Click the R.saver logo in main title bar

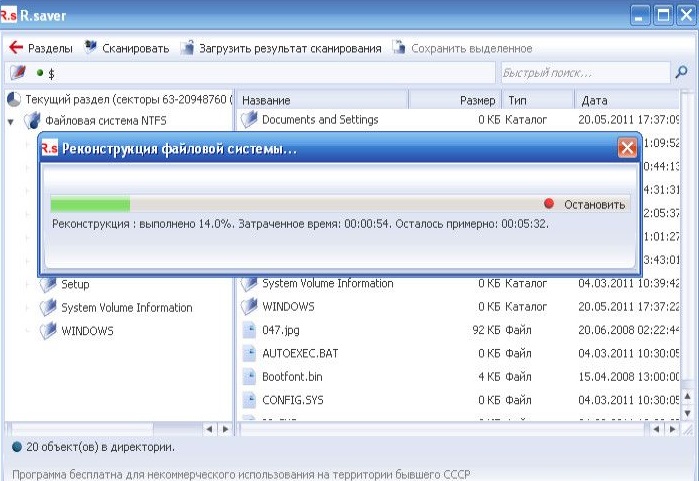pyautogui.click(x=8, y=16)
